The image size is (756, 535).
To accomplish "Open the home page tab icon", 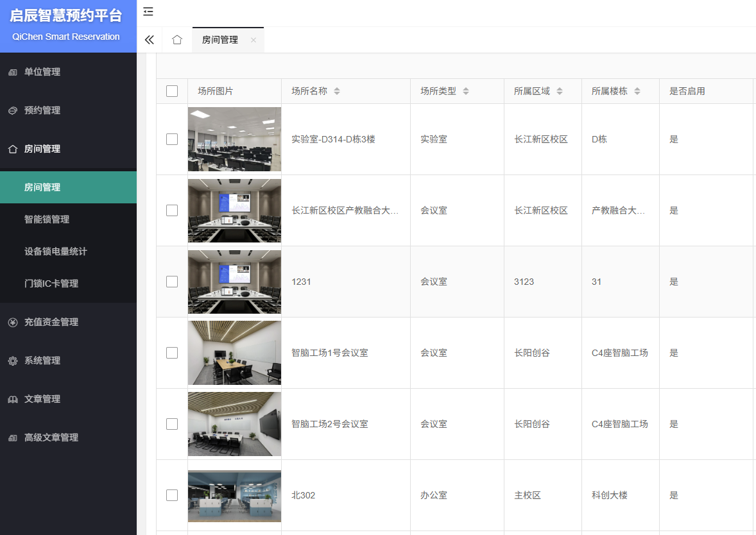I will (x=177, y=40).
